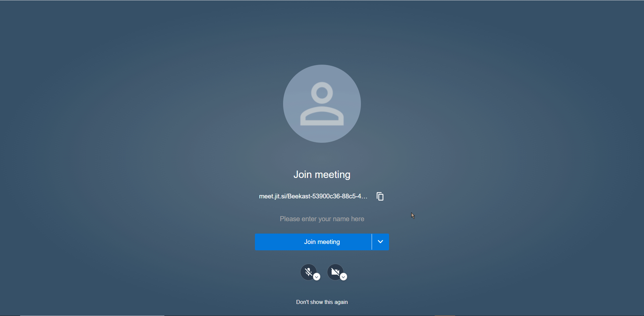Click 'Don't show this again' link
This screenshot has height=316, width=644.
click(x=322, y=302)
